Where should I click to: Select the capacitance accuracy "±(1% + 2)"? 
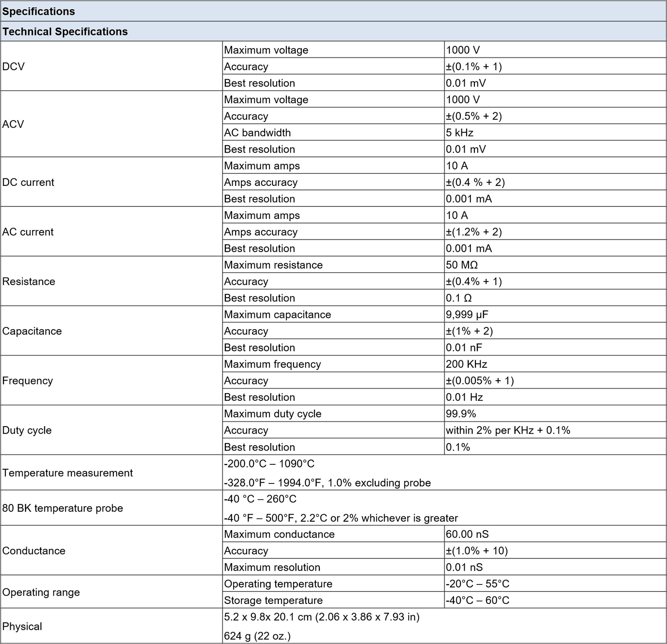pos(470,331)
